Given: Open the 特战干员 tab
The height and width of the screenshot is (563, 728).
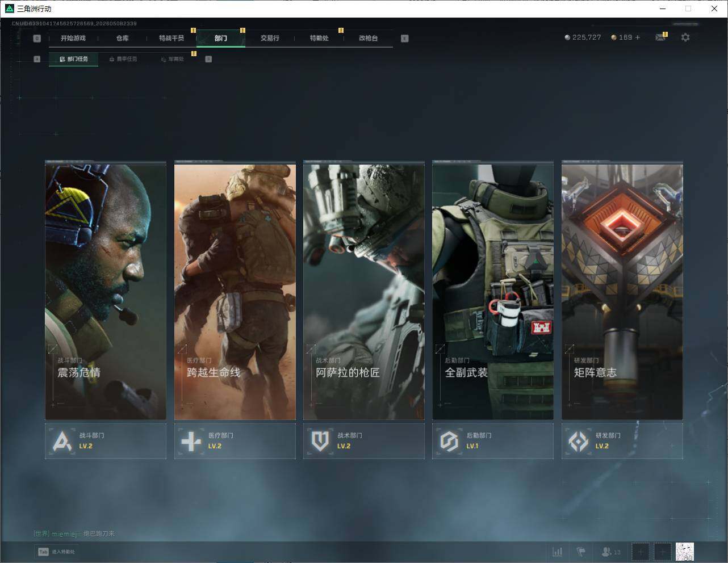Looking at the screenshot, I should coord(171,38).
